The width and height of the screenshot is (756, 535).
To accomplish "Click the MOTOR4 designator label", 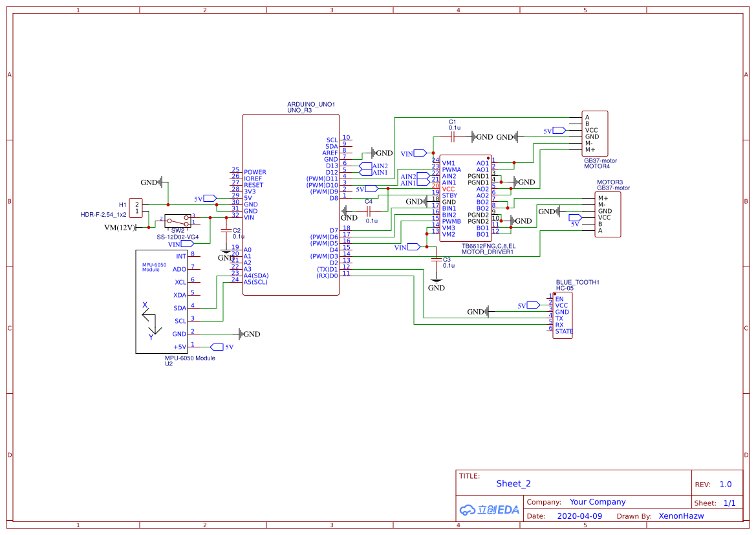I will coord(597,166).
